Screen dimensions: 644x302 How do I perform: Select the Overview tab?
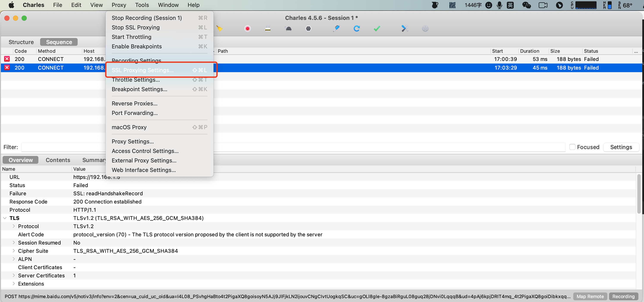(20, 160)
